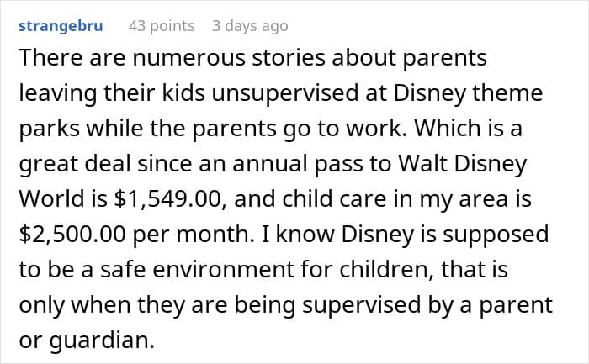
Task: Click the '3 days ago' timestamp
Action: 250,26
